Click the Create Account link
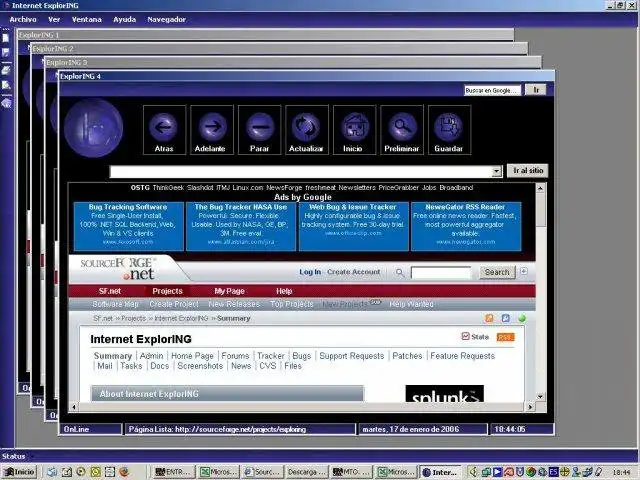The height and width of the screenshot is (480, 640). pyautogui.click(x=353, y=272)
